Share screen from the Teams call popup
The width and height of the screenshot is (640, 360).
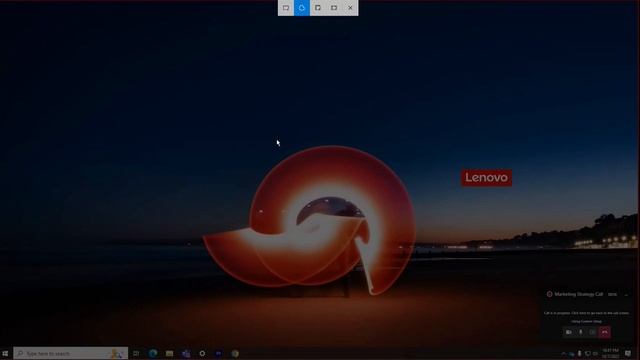click(593, 332)
